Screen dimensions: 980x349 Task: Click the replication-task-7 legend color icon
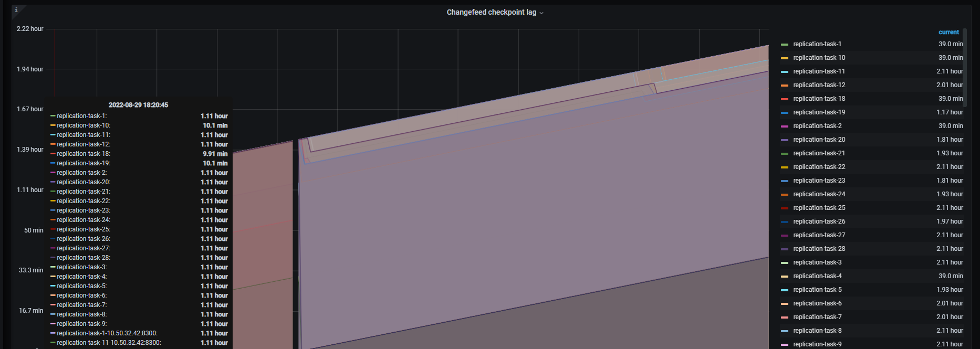[785, 318]
